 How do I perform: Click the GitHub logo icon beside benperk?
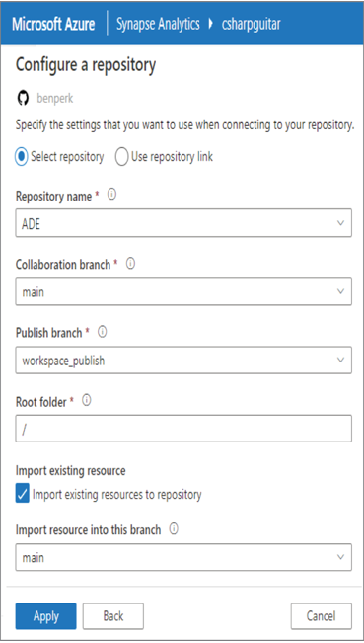(x=23, y=99)
